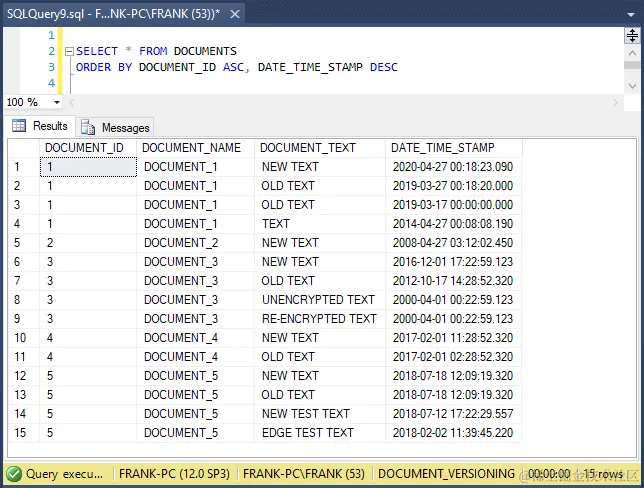The image size is (644, 488).
Task: Click DATE_TIME_STAMP in the query text
Action: 310,67
